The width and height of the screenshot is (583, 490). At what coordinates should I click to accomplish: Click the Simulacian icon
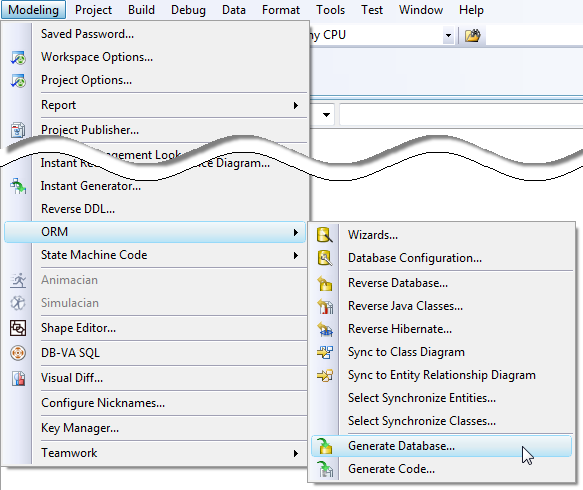(18, 303)
